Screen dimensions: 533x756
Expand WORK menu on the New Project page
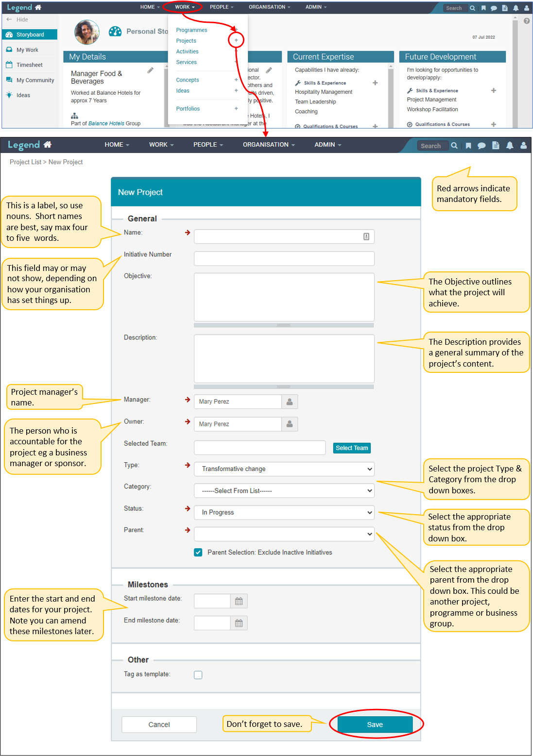[x=161, y=145]
